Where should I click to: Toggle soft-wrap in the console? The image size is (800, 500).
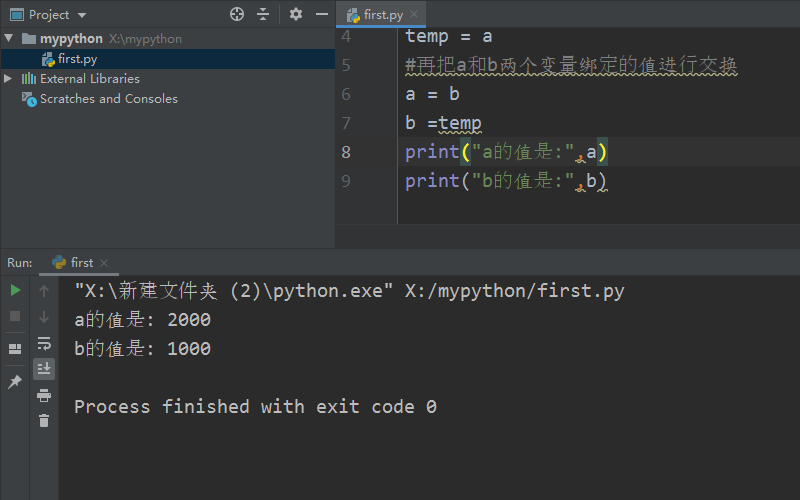44,343
